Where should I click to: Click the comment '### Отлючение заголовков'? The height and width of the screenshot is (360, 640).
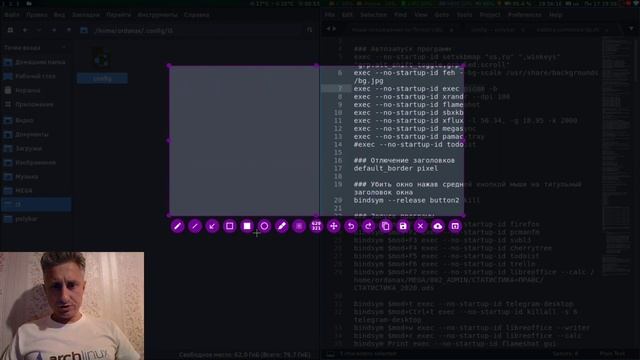coord(404,160)
